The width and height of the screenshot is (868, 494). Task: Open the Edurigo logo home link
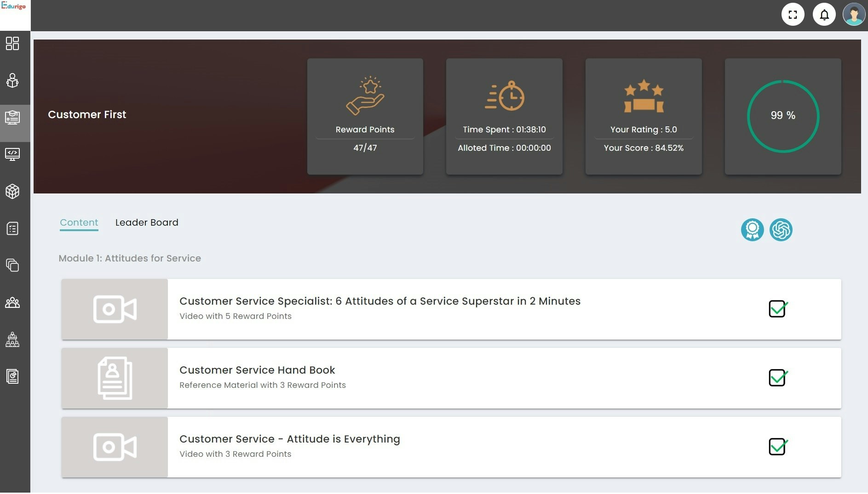click(x=14, y=6)
